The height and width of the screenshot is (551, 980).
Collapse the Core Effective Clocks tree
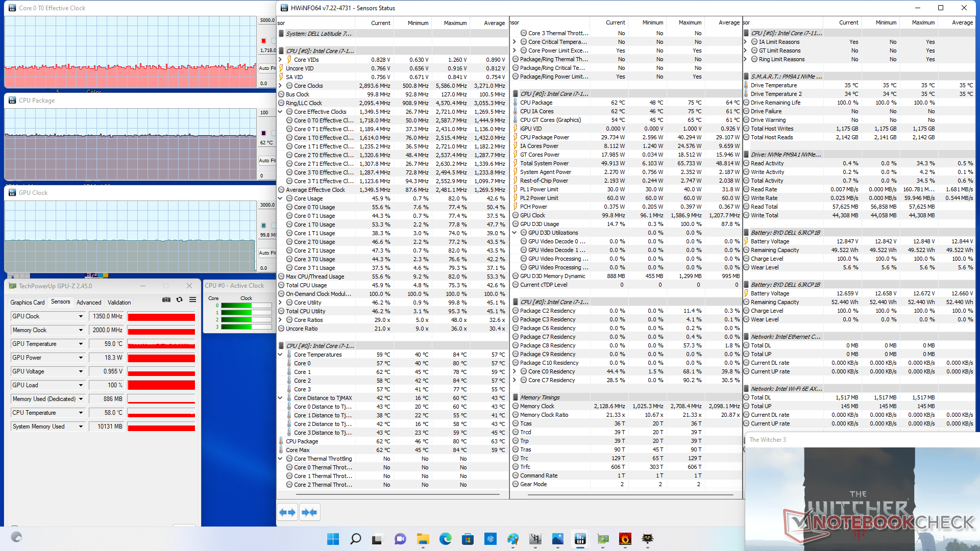point(280,112)
